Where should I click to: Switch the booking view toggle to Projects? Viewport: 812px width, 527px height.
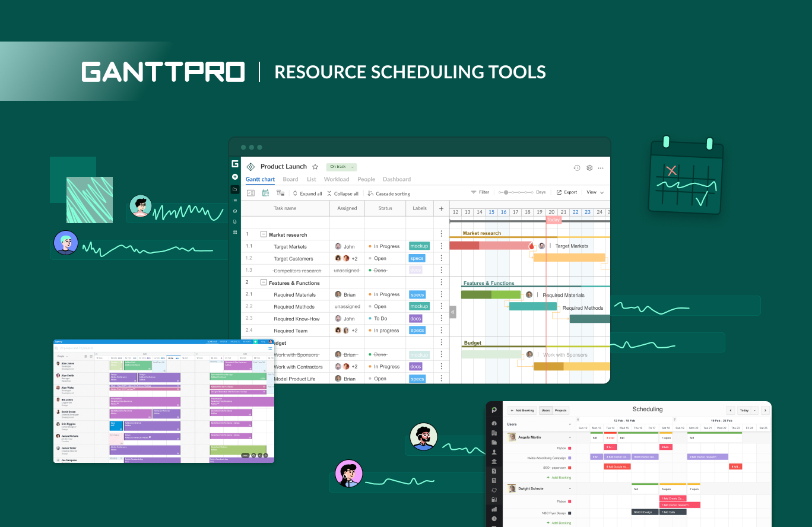(x=560, y=410)
